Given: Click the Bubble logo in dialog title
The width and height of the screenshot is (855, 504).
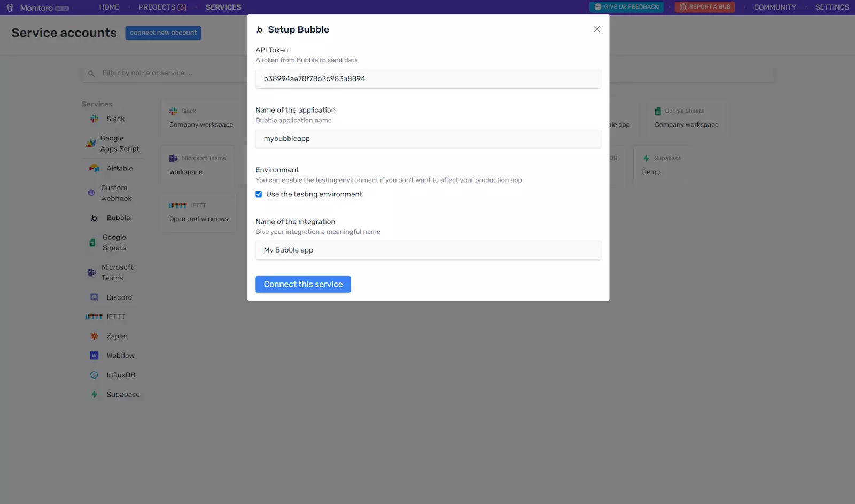Looking at the screenshot, I should coord(260,30).
